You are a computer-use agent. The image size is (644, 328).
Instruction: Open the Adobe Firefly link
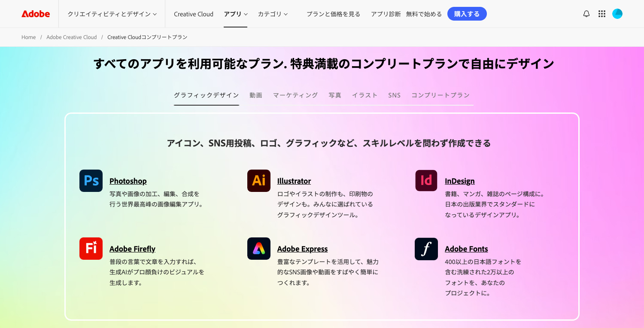tap(132, 249)
